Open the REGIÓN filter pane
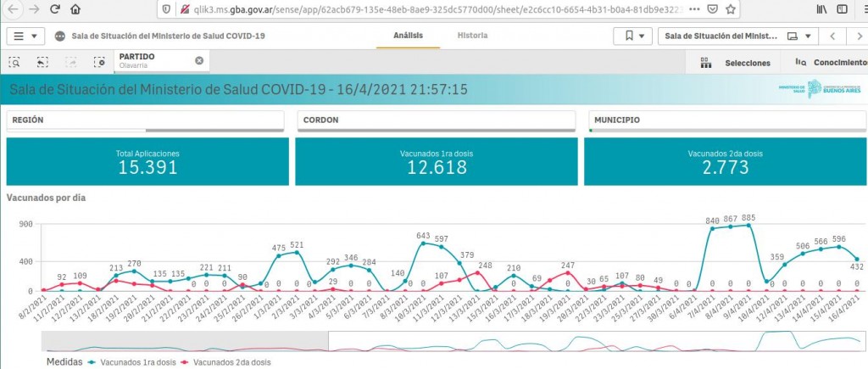 tap(145, 120)
